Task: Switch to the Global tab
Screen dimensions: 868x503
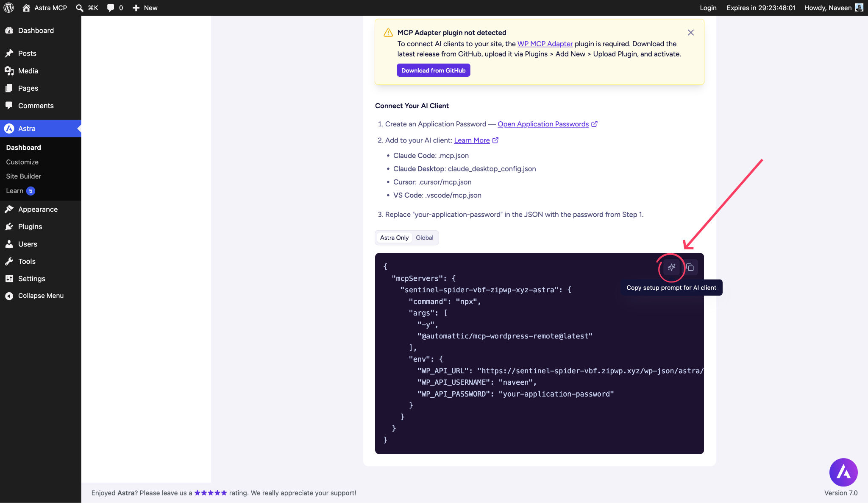Action: point(424,238)
